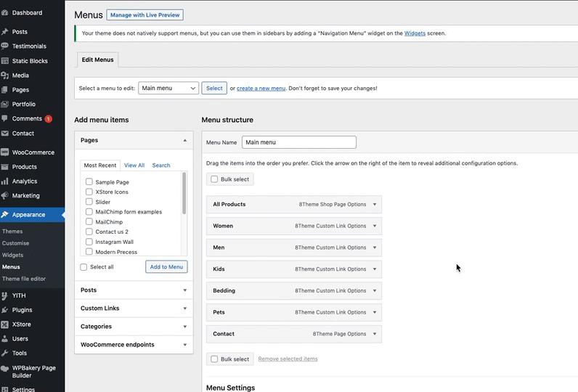Expand the Bedding menu item options

[x=375, y=291]
